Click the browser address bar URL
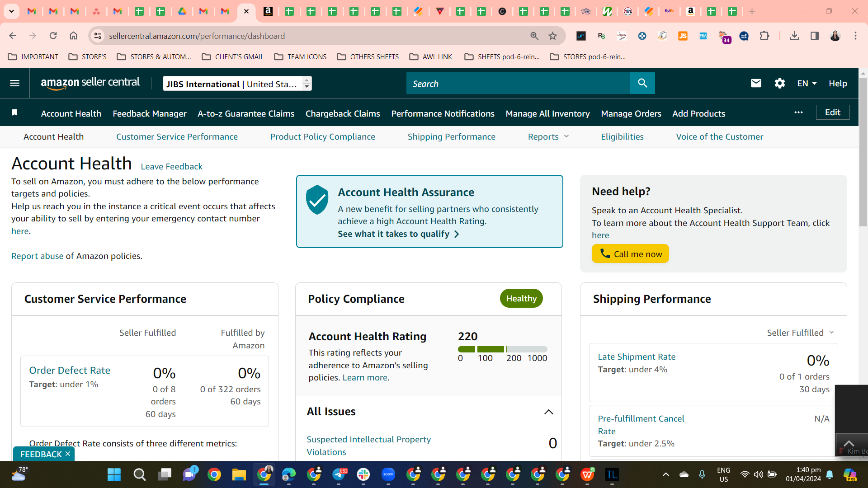Viewport: 868px width, 488px height. click(197, 36)
